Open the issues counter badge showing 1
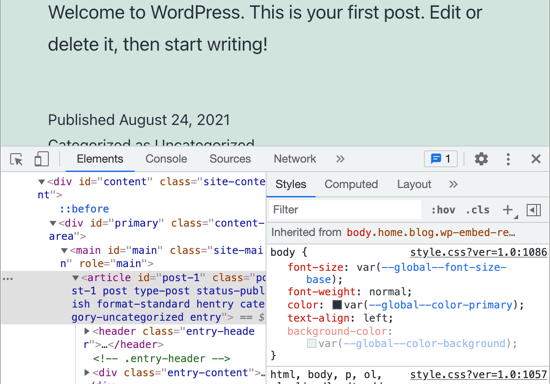The height and width of the screenshot is (384, 550). click(x=441, y=159)
